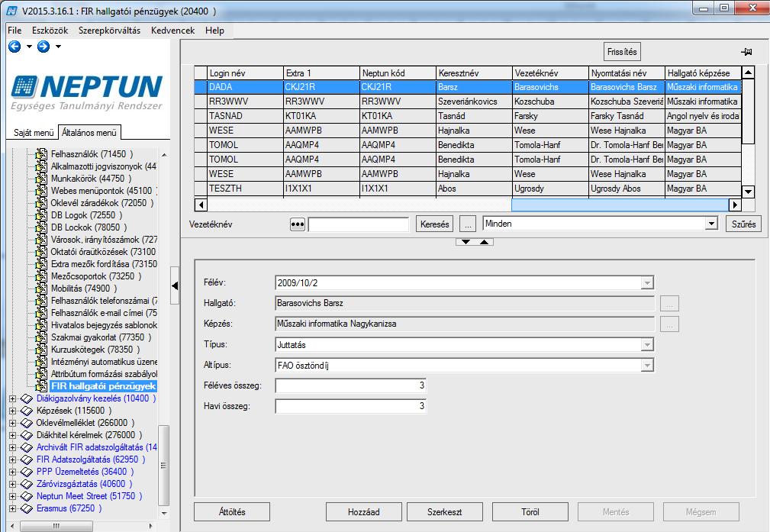The image size is (770, 532).
Task: Click the small ellipsis button next to Keresés
Action: point(468,224)
